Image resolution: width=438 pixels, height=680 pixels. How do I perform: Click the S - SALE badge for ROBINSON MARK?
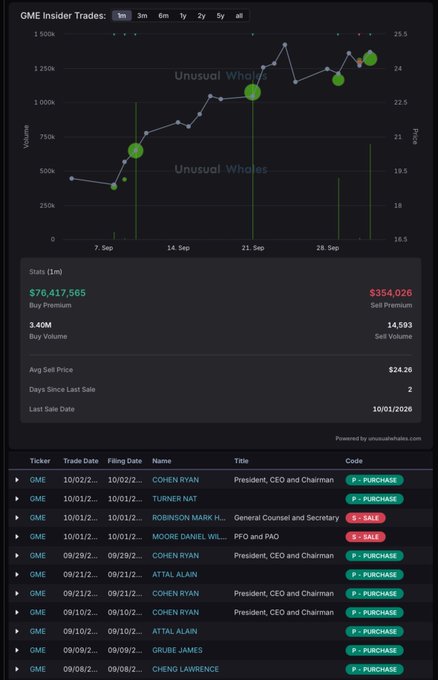point(365,518)
